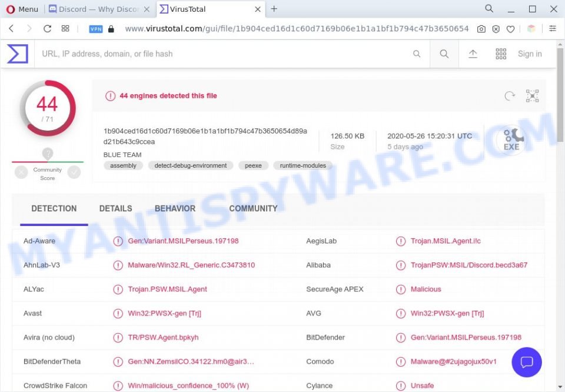Screen dimensions: 565x392
Task: Open the COMMUNITY tab
Action: [x=253, y=208]
